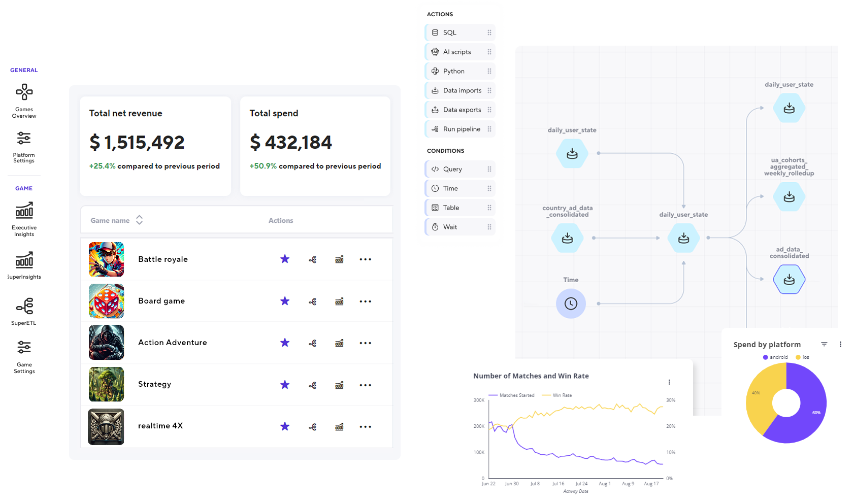Grab the drag handle beside SQL
Image resolution: width=854 pixels, height=504 pixels.
click(489, 32)
